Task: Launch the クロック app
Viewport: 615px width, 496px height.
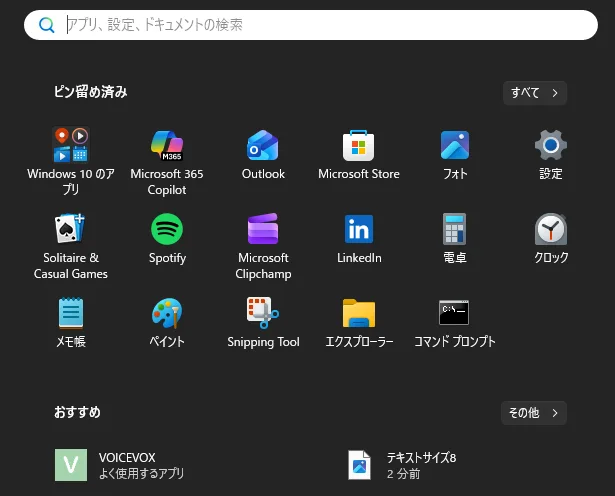Action: point(551,229)
